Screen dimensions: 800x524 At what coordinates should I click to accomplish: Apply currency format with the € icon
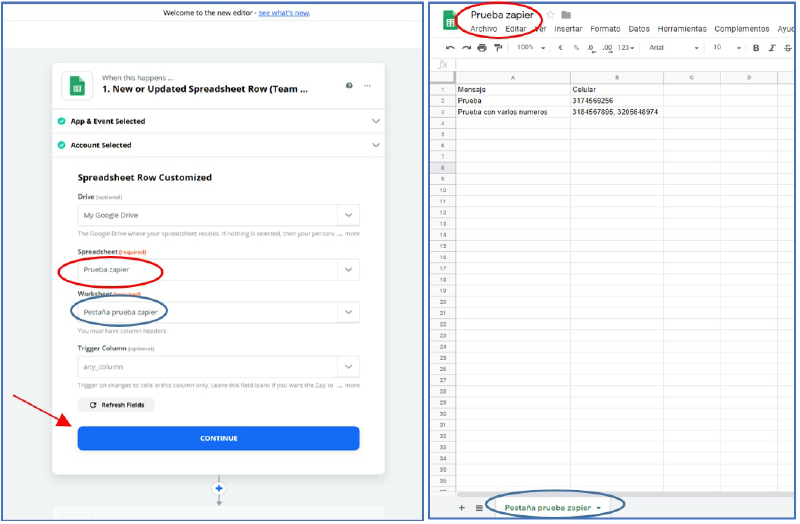tap(560, 47)
